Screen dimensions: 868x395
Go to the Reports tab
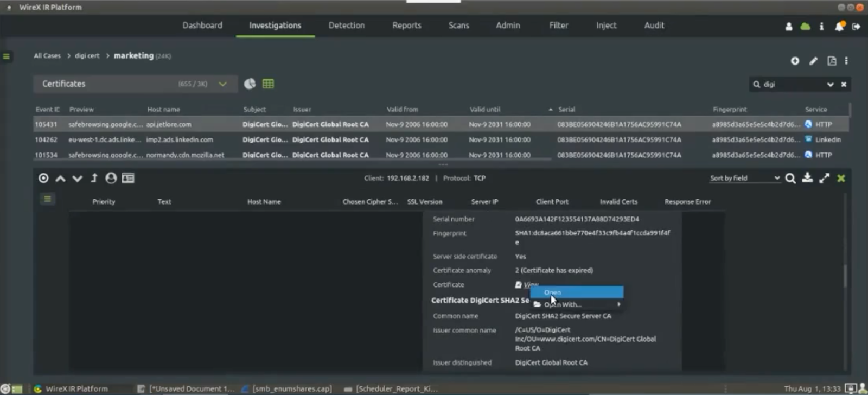[407, 25]
